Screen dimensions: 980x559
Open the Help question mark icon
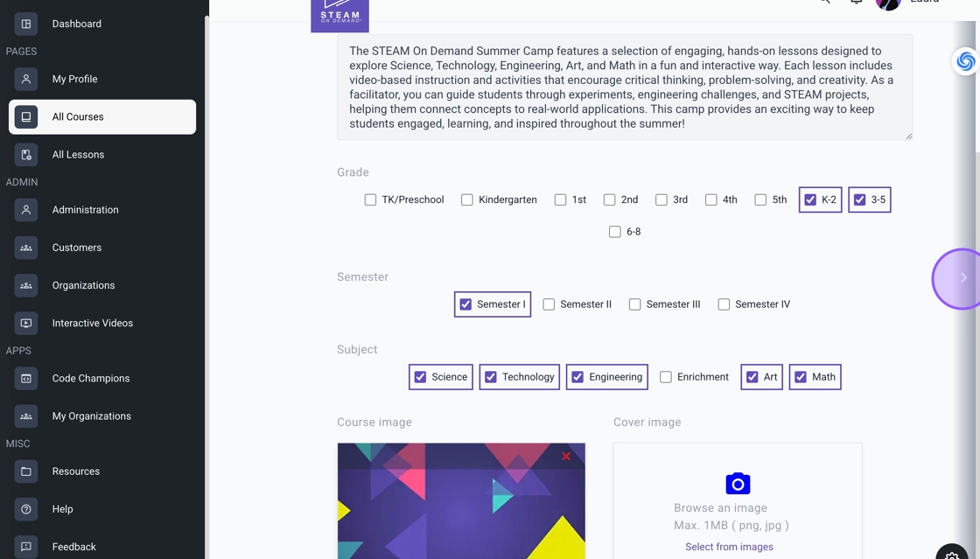click(26, 508)
